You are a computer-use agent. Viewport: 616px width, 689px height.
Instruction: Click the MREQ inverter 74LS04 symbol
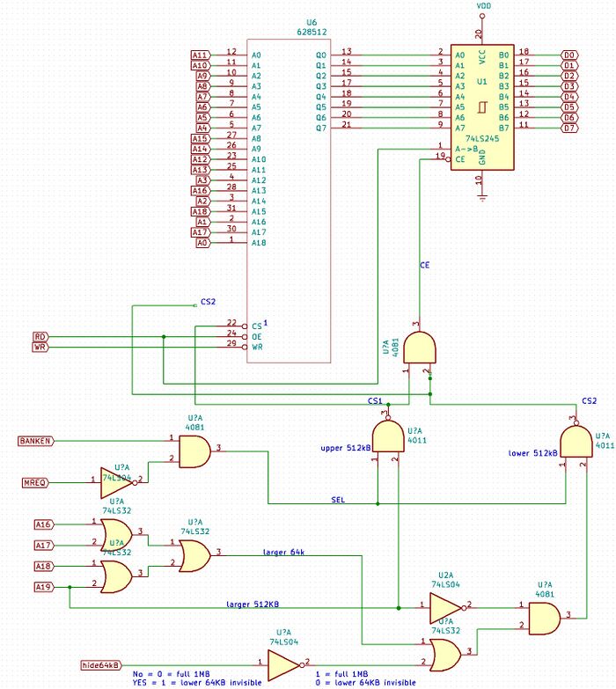click(x=117, y=482)
